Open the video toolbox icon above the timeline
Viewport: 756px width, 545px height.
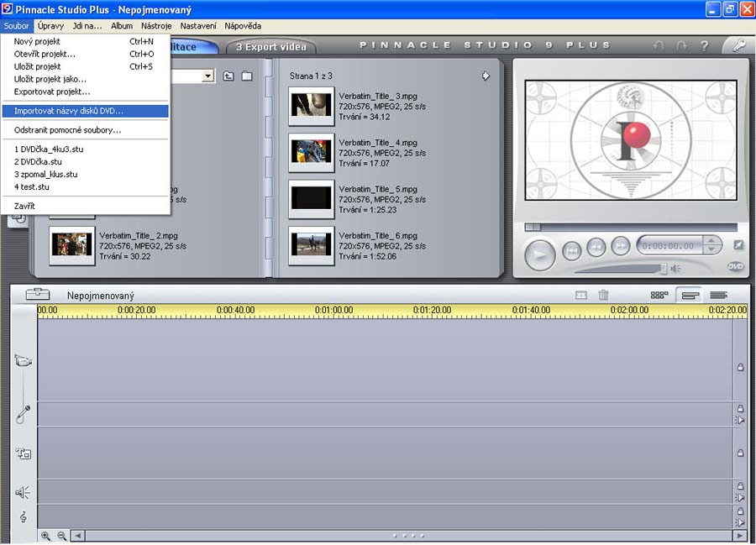click(38, 295)
